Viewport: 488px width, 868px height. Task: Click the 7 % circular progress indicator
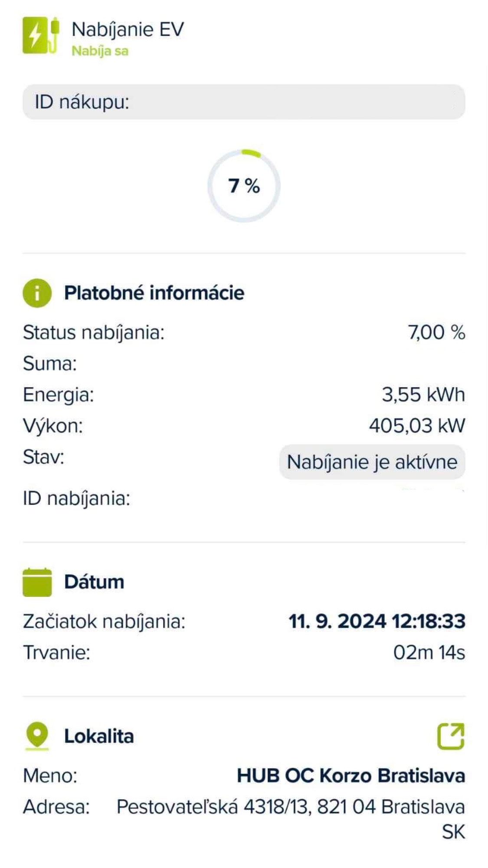244,186
